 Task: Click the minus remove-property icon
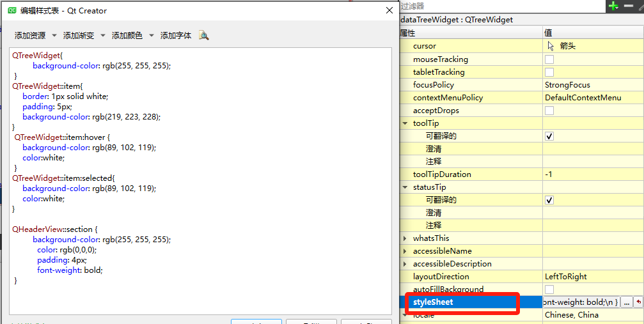pyautogui.click(x=629, y=6)
